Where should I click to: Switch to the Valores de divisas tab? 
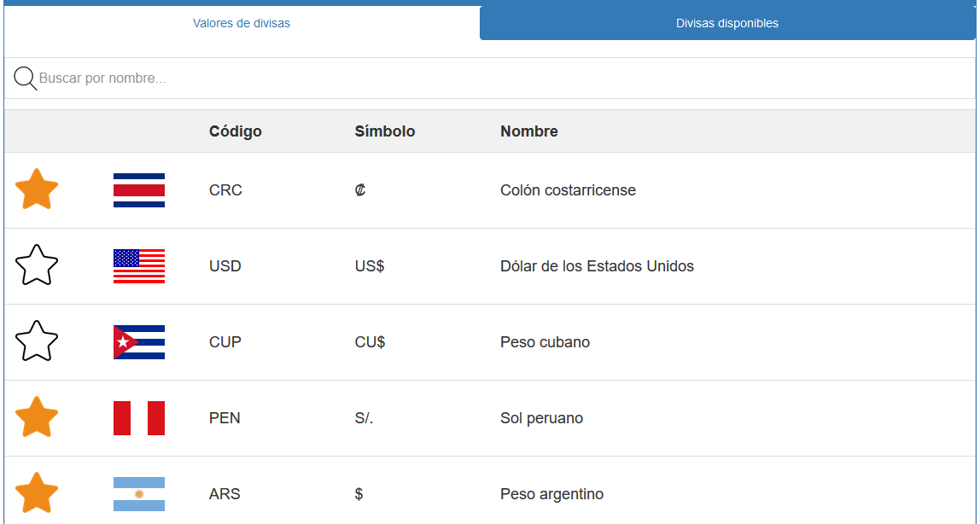pyautogui.click(x=239, y=21)
